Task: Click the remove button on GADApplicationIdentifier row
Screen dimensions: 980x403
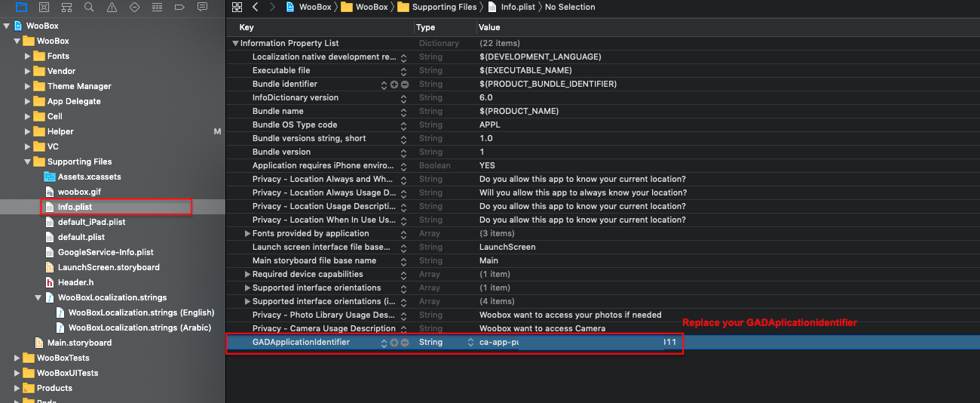Action: pos(404,343)
